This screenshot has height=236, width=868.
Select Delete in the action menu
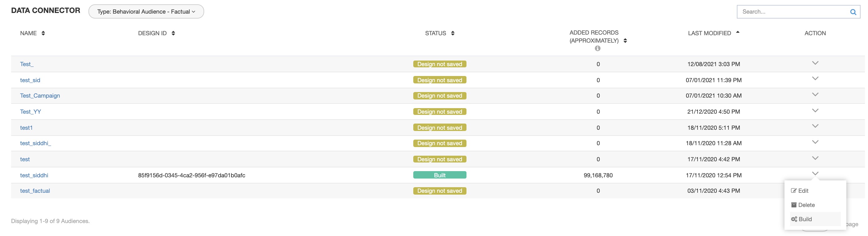806,205
